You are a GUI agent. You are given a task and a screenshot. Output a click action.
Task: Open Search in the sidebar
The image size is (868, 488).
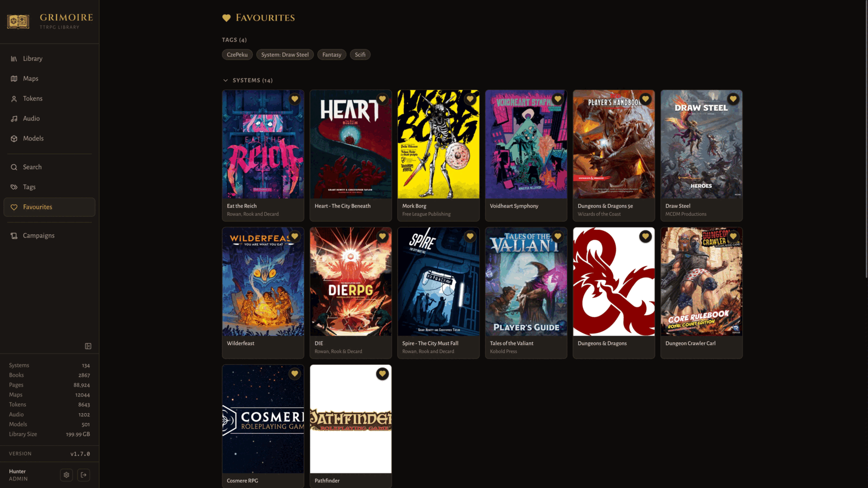pyautogui.click(x=49, y=167)
